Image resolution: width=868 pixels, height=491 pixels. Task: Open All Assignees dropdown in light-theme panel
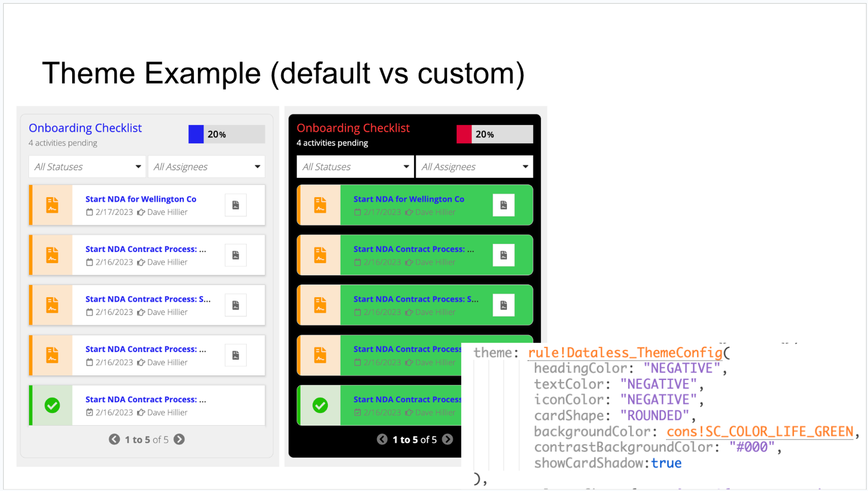coord(207,167)
